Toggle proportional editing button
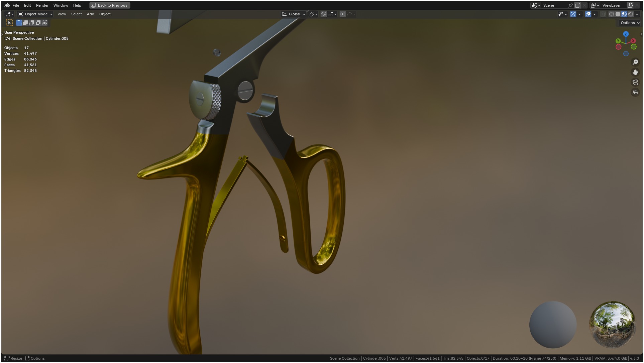 point(343,14)
